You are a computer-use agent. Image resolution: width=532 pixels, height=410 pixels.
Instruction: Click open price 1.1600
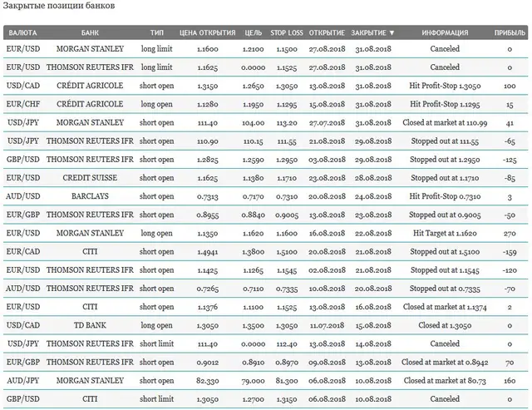coord(207,49)
